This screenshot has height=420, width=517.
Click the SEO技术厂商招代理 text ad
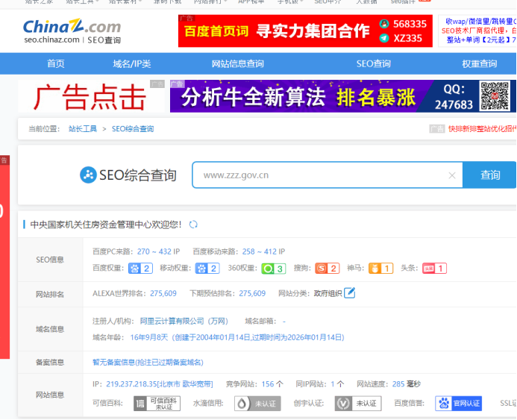coord(479,31)
